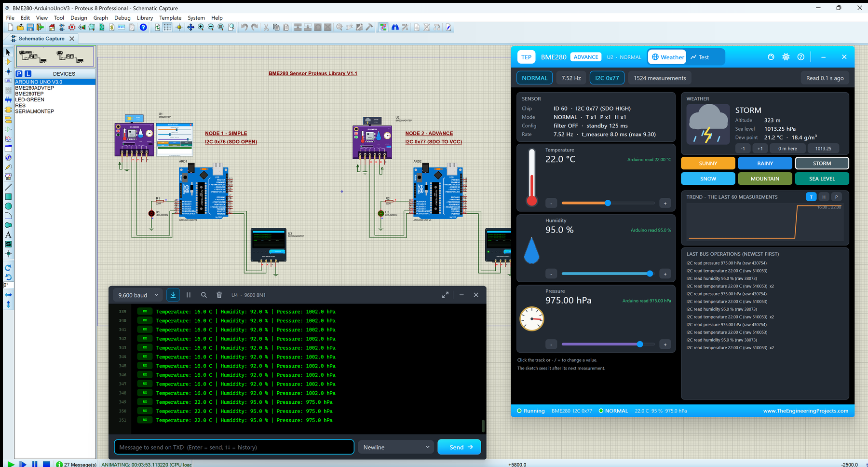Pause the serial monitor output
Image resolution: width=868 pixels, height=467 pixels.
(189, 295)
